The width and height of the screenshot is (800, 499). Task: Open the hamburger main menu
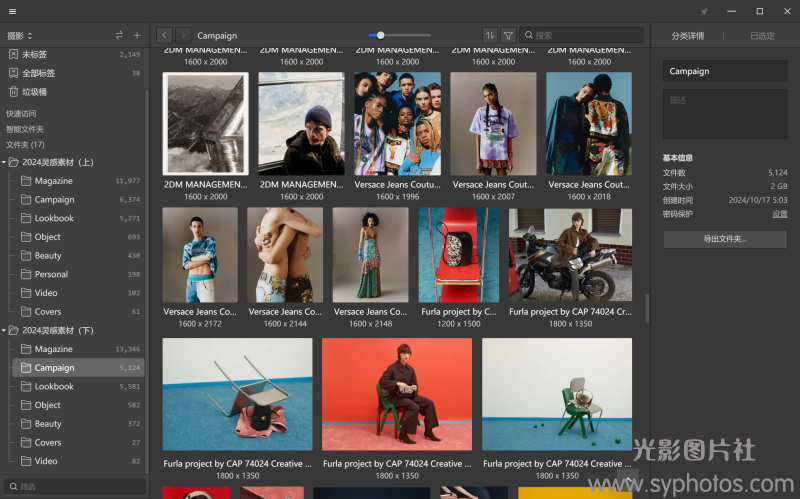coord(12,11)
